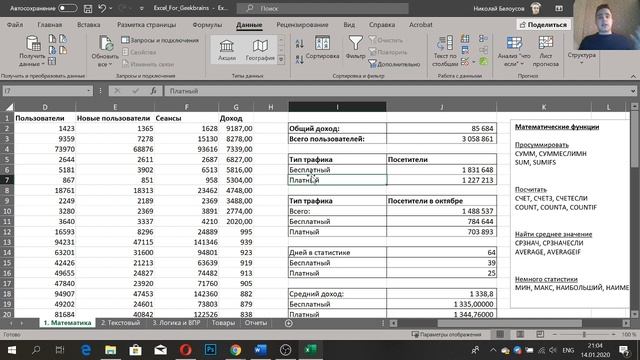Select row 11 header
Image resolution: width=640 pixels, height=360 pixels.
(7, 221)
